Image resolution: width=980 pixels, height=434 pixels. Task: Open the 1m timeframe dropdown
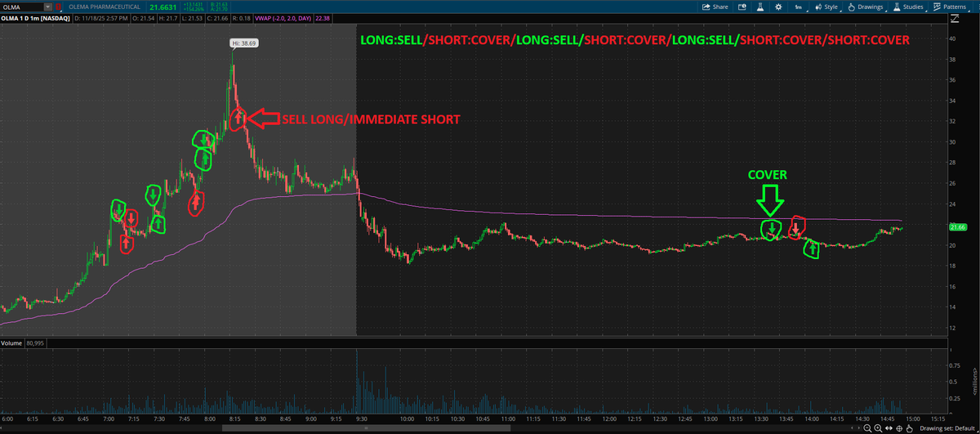pos(799,7)
